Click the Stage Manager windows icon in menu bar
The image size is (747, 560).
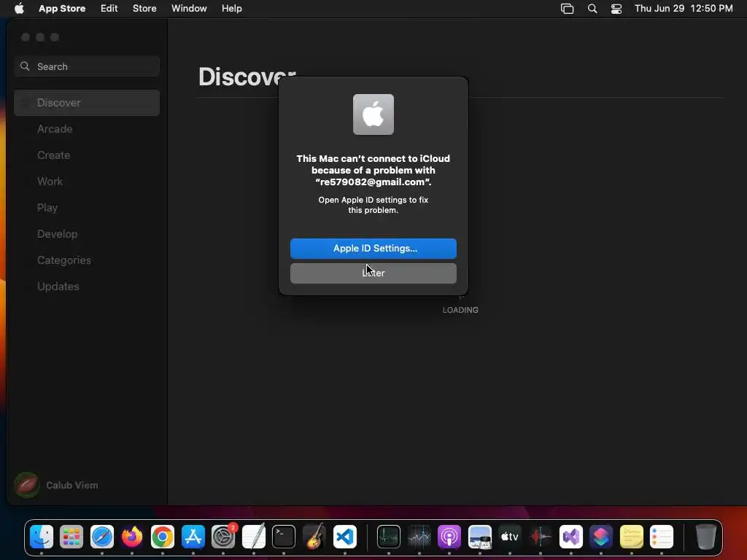click(x=567, y=9)
